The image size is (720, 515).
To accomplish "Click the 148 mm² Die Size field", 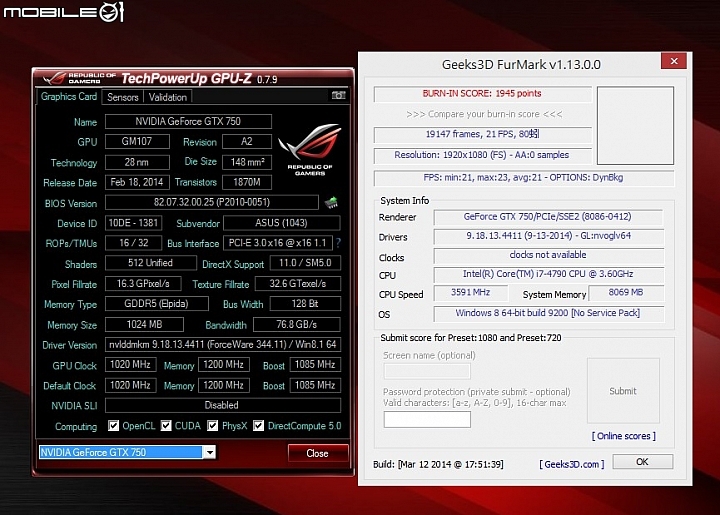I will pos(247,162).
